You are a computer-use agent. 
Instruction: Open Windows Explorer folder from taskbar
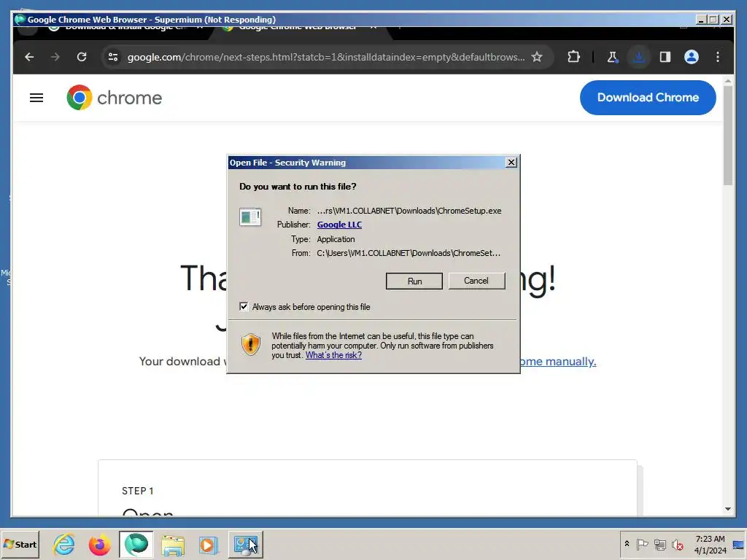pyautogui.click(x=172, y=545)
